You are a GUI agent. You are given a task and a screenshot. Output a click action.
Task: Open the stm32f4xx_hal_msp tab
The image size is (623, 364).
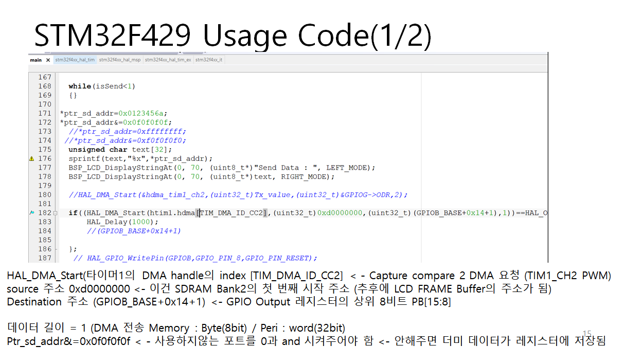[x=120, y=60]
